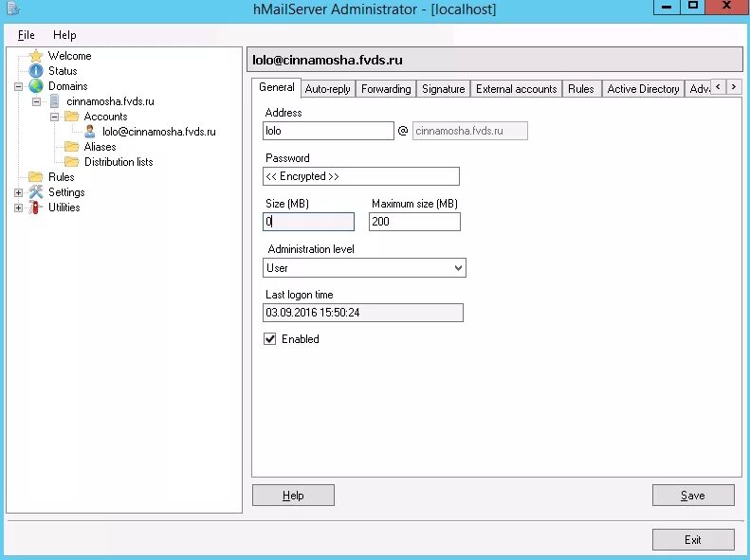This screenshot has height=560, width=750.
Task: Expand the Utilities tree node
Action: click(18, 208)
